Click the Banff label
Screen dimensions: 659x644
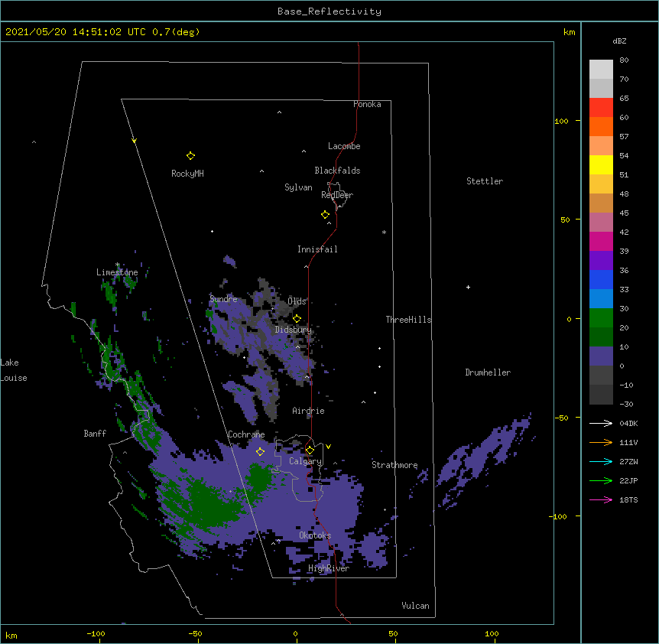95,434
